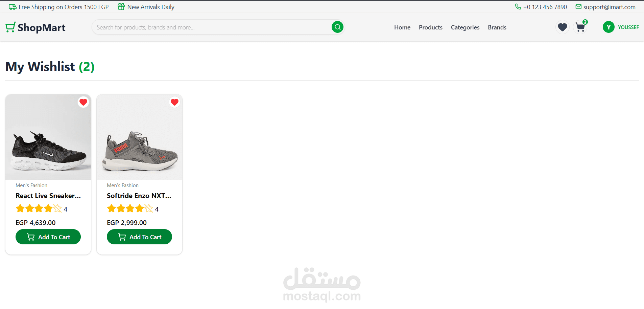Screen dimensions: 644x309
Task: Add React Live Sneaker to cart
Action: click(48, 237)
